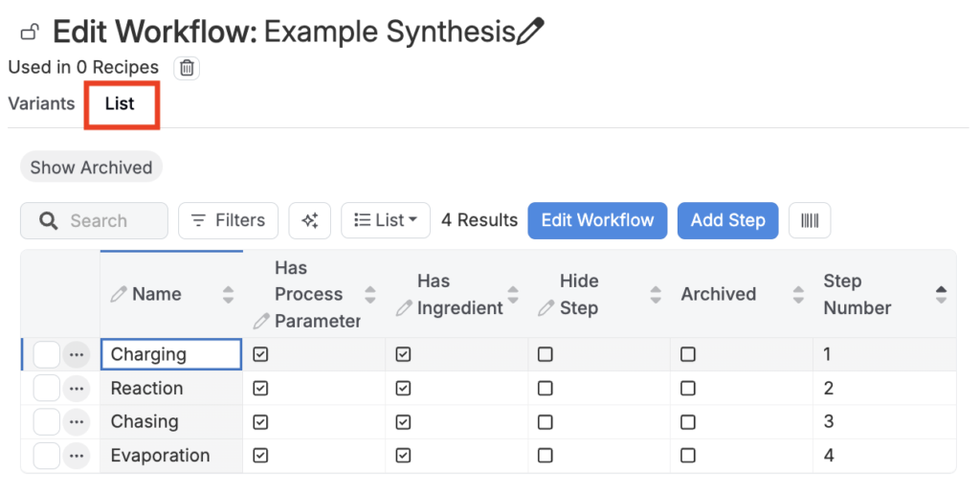Click the Add Step button
980x494 pixels.
pos(727,220)
